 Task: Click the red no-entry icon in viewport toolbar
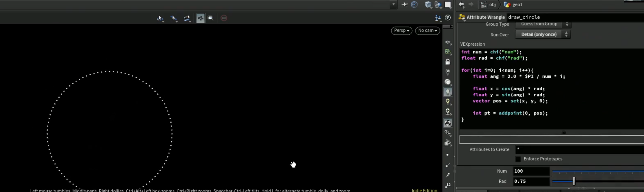(x=224, y=18)
